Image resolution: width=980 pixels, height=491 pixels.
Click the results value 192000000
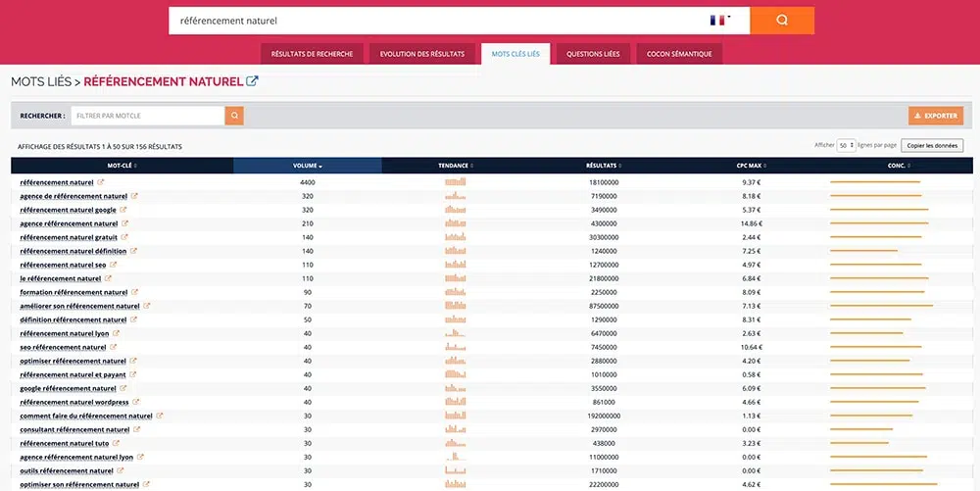[x=604, y=417]
